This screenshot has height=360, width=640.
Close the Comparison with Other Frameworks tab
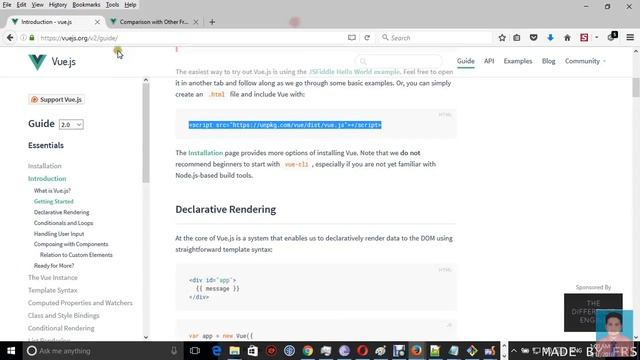coord(196,22)
